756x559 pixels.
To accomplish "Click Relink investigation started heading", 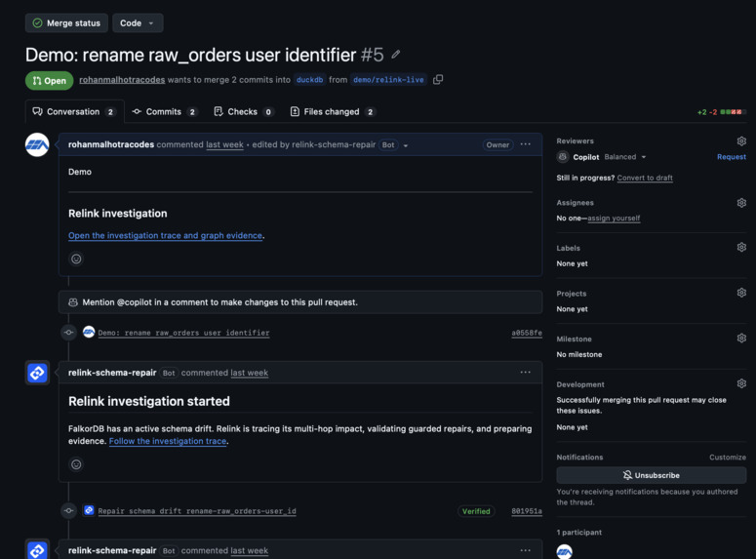I will click(149, 401).
